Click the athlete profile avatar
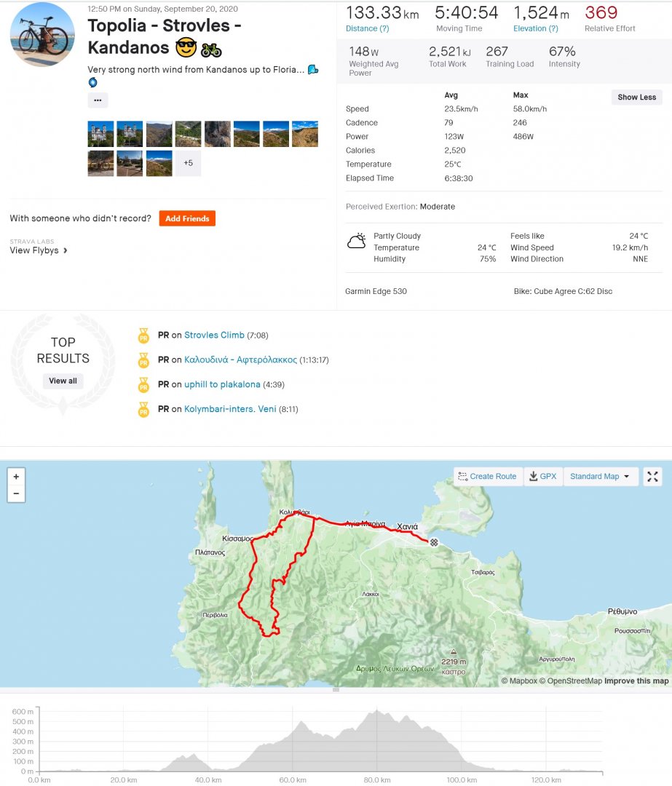Viewport: 672px width, 786px height. coord(43,34)
